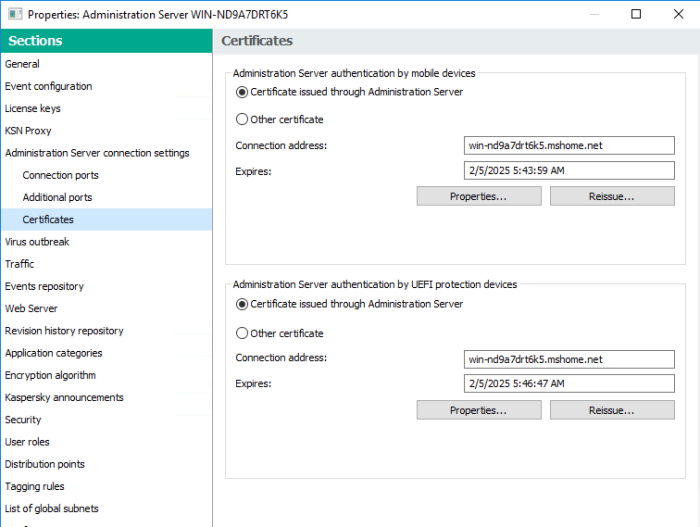This screenshot has width=700, height=527.
Task: Open the Connection ports subsection
Action: 61,175
